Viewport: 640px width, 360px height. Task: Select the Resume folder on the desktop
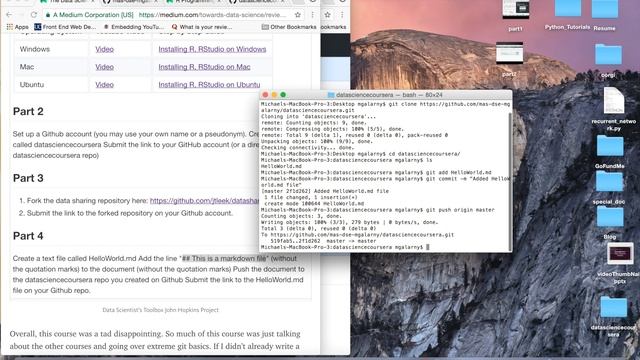coord(604,15)
